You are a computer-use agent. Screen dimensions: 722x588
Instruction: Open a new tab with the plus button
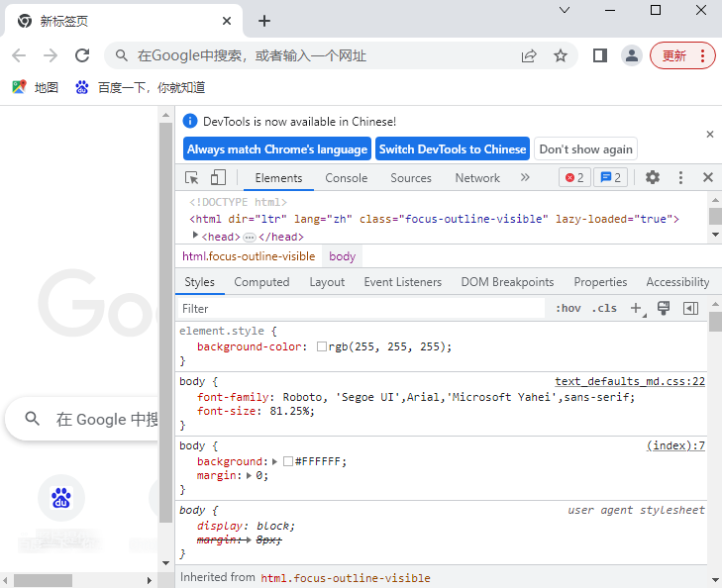[x=264, y=21]
